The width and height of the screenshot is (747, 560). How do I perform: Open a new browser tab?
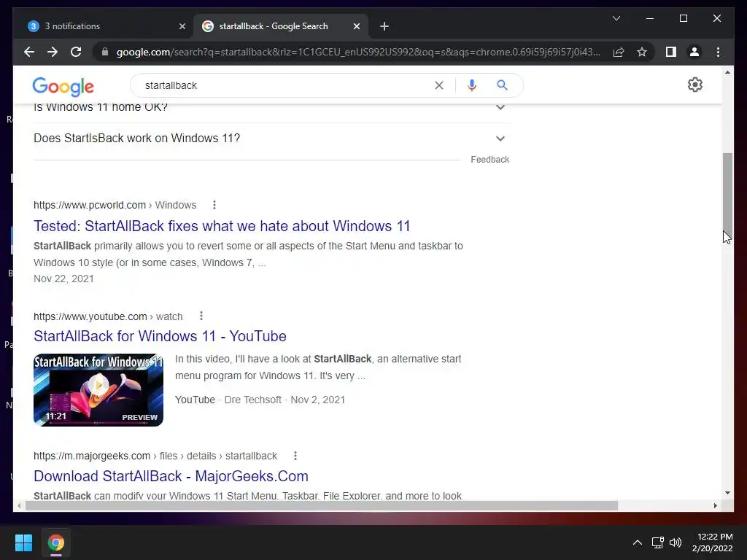384,26
